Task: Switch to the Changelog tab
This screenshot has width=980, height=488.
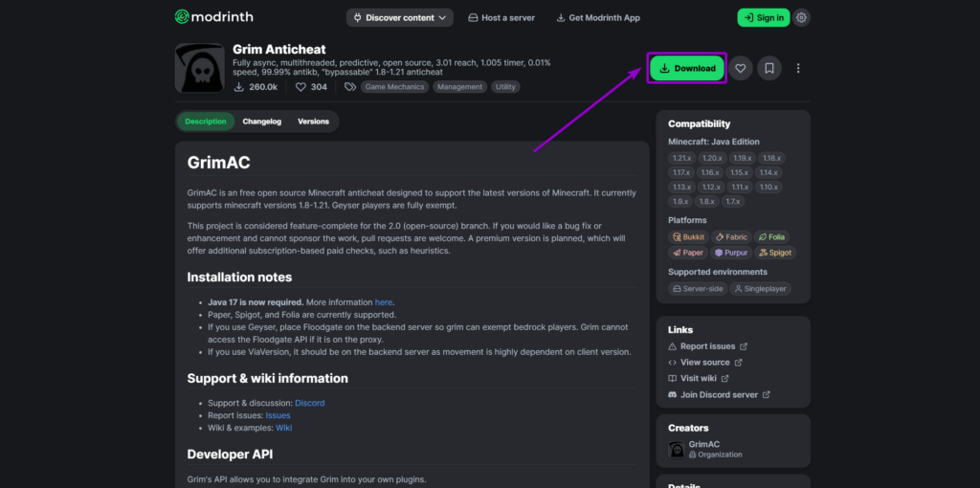Action: 261,122
